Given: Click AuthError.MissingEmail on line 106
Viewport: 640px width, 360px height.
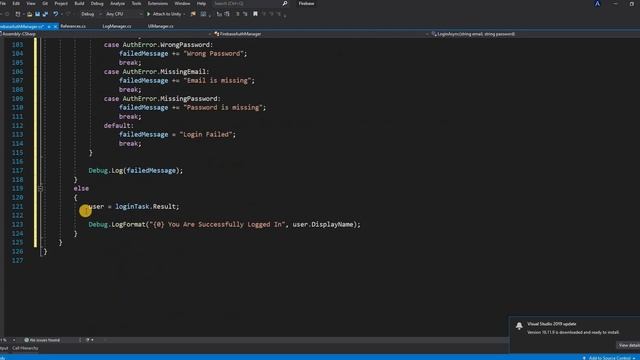Looking at the screenshot, I should (x=164, y=71).
